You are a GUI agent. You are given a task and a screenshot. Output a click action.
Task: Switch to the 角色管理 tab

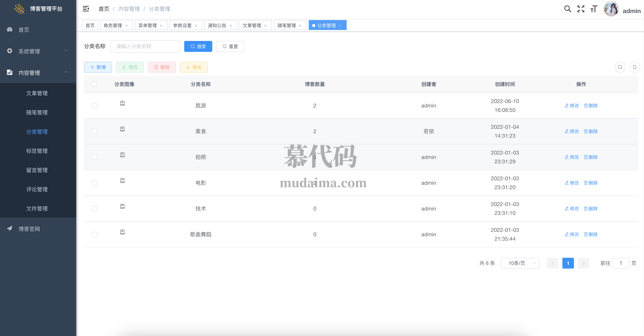pyautogui.click(x=113, y=25)
